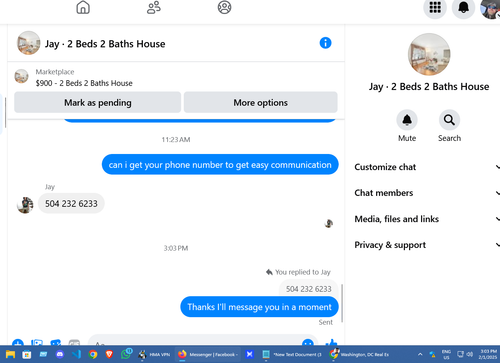The image size is (500, 363).
Task: Open volume control in system tray
Action: (469, 354)
